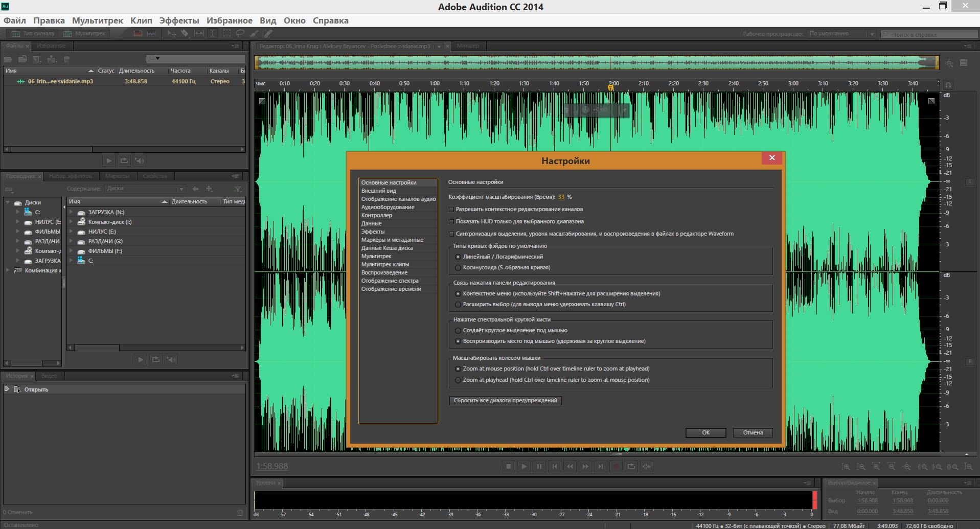Open the 'Избранное' menu
Viewport: 980px width, 529px height.
tap(230, 20)
